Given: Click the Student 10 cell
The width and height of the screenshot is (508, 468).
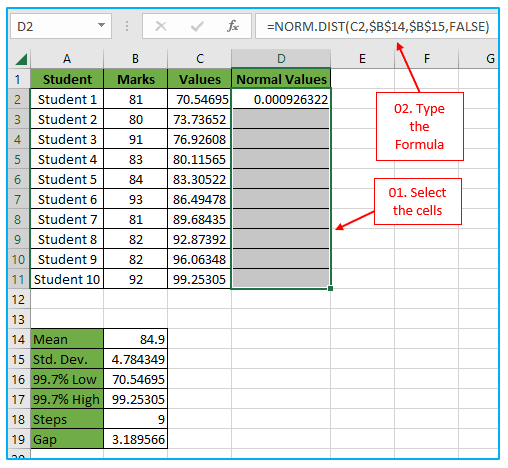Looking at the screenshot, I should coord(67,279).
